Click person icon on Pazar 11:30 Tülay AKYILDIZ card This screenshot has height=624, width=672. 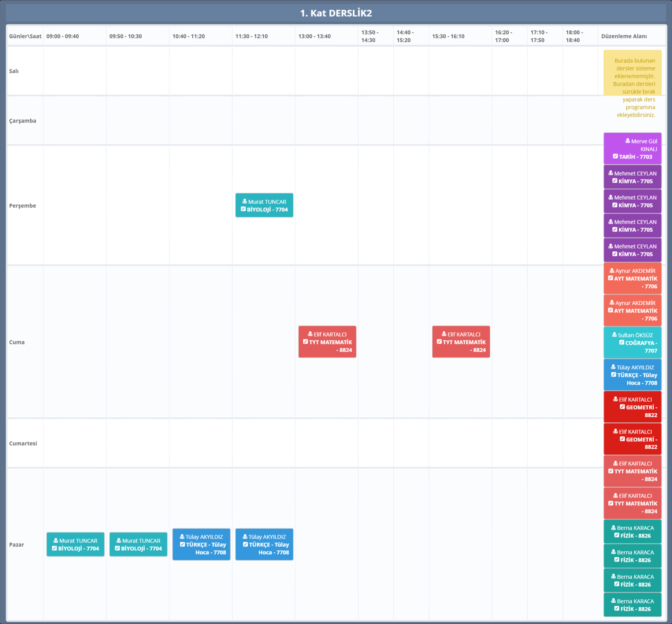click(245, 536)
